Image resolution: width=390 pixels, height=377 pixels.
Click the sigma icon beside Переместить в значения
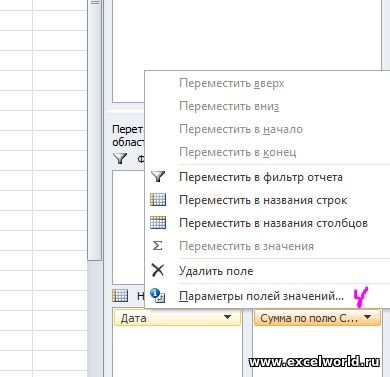[x=157, y=246]
